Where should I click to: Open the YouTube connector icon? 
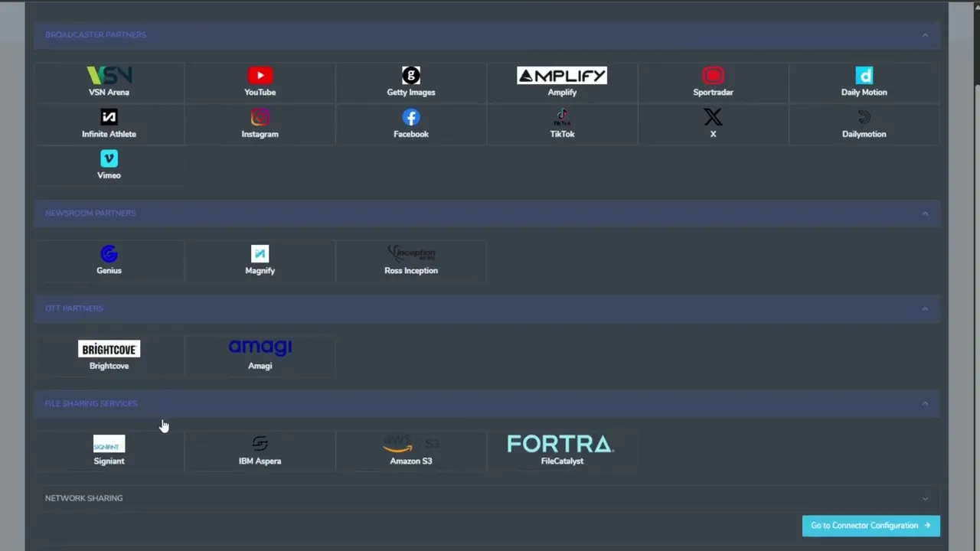(260, 75)
